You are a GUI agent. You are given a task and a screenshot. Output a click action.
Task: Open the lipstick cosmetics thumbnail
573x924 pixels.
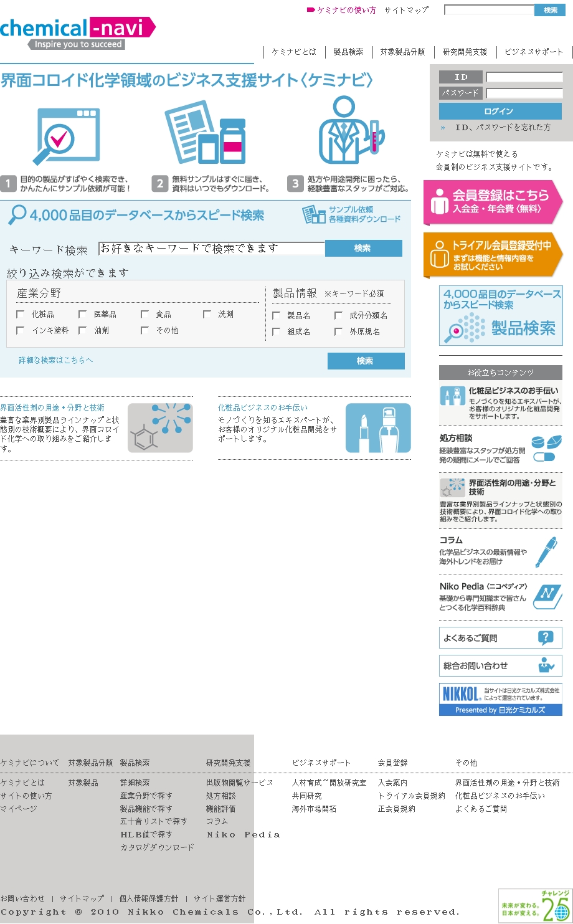378,427
